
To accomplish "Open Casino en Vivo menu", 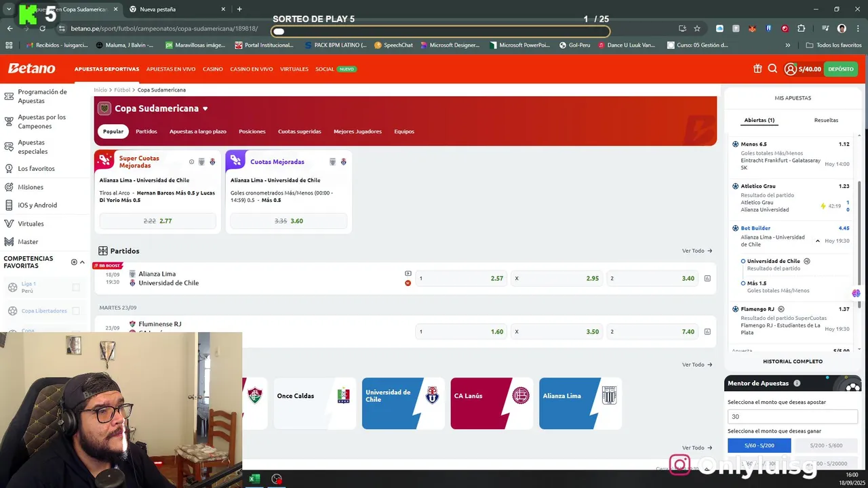I will point(252,69).
